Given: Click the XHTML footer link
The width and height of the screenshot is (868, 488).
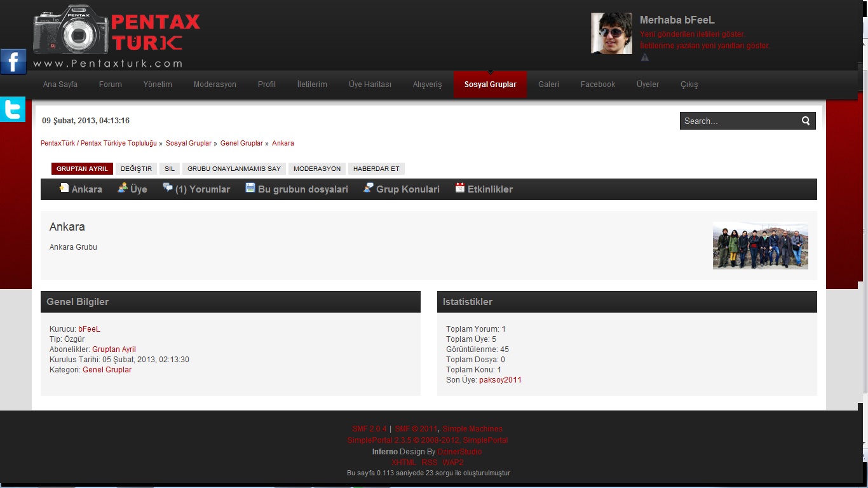Looking at the screenshot, I should pos(403,463).
